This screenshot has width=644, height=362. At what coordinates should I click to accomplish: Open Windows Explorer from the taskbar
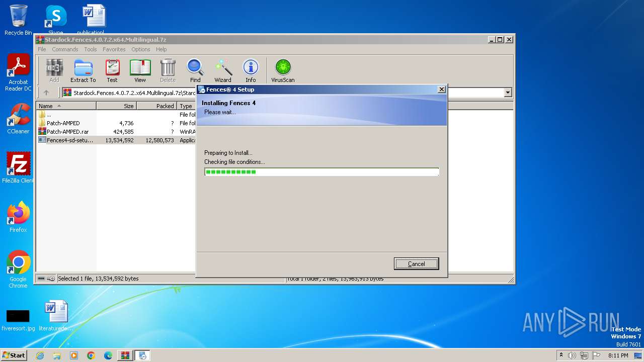[57, 355]
